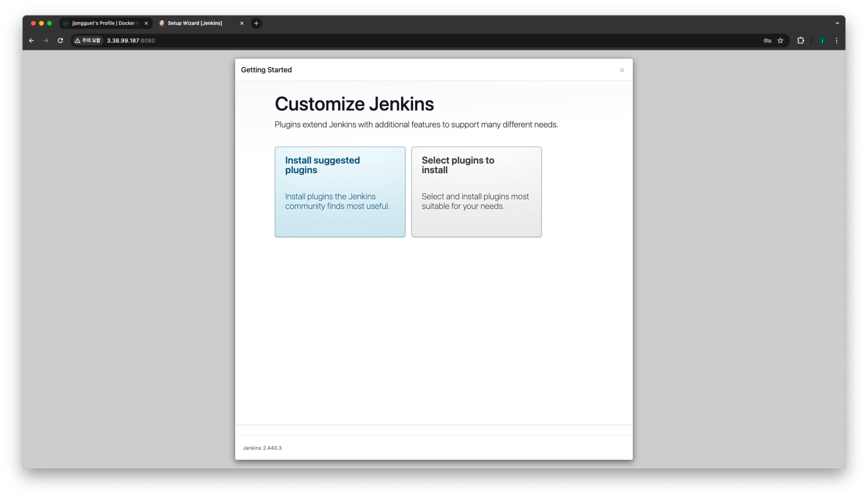Expand the tab search dropdown arrow

tap(837, 23)
